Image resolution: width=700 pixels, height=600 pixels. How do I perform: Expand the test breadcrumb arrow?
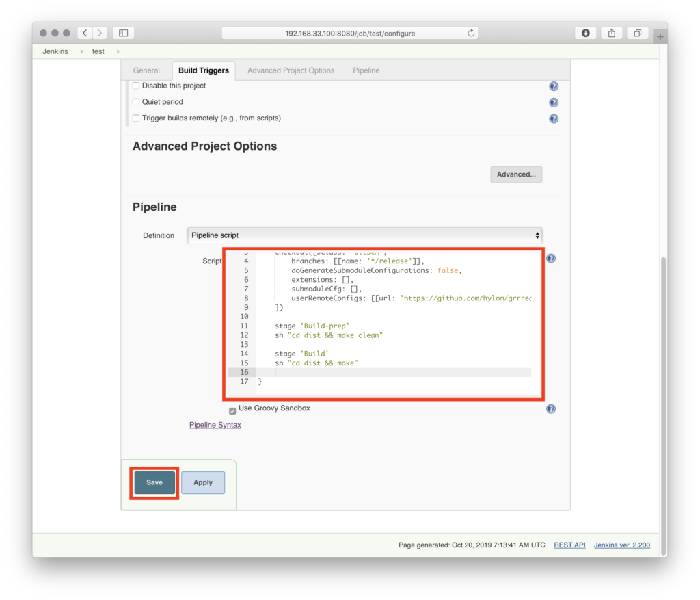118,51
